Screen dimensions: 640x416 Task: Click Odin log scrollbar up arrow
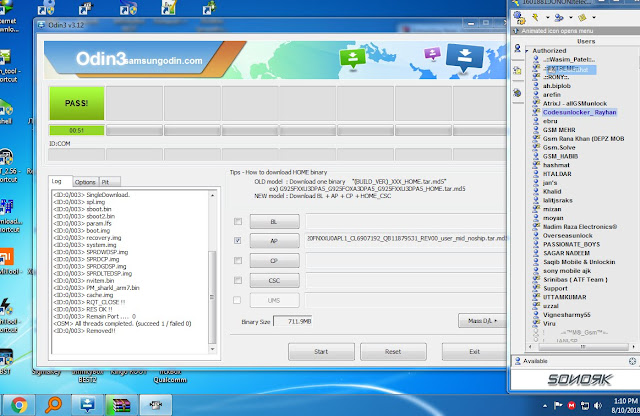[x=212, y=196]
